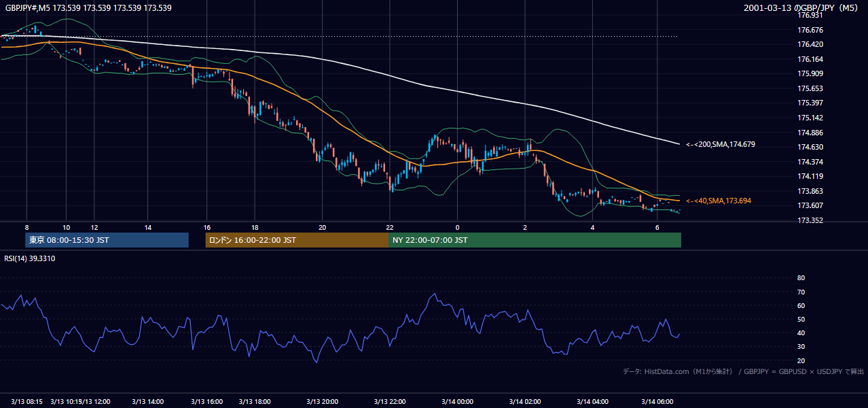Select the NY 22:00-07:00 JST session bar
Viewport: 868px width, 408px height.
535,240
